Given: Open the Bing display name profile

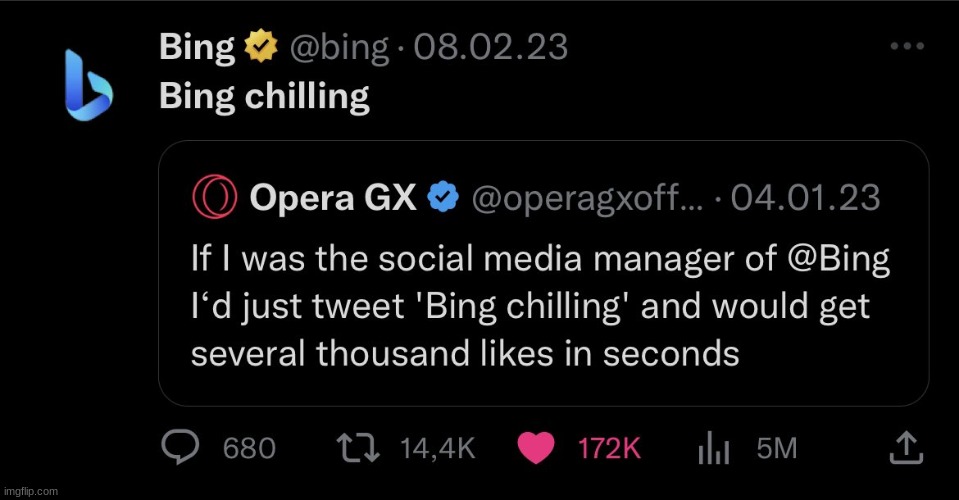Looking at the screenshot, I should click(197, 48).
